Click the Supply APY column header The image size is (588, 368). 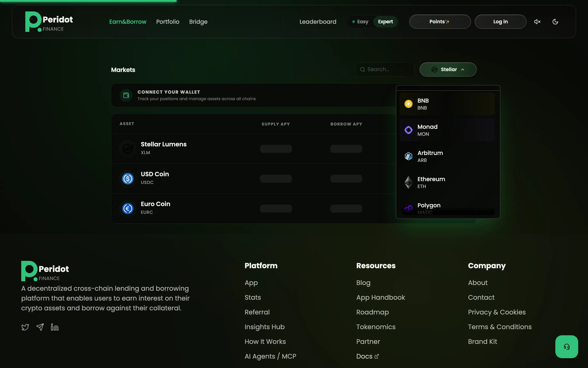click(x=276, y=124)
